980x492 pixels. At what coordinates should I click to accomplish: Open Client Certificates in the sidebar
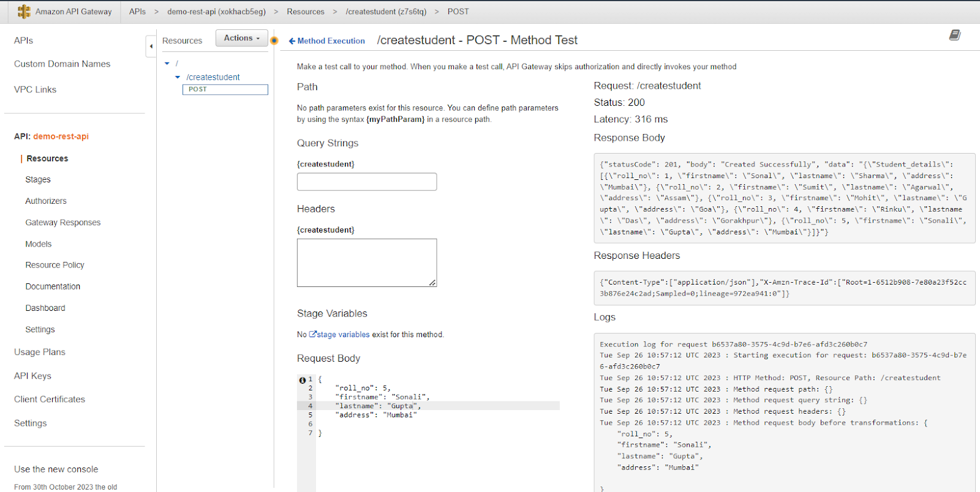point(50,399)
